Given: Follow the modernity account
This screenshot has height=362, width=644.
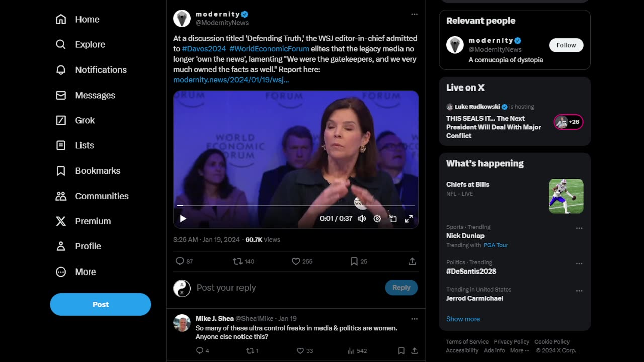Looking at the screenshot, I should pyautogui.click(x=566, y=45).
